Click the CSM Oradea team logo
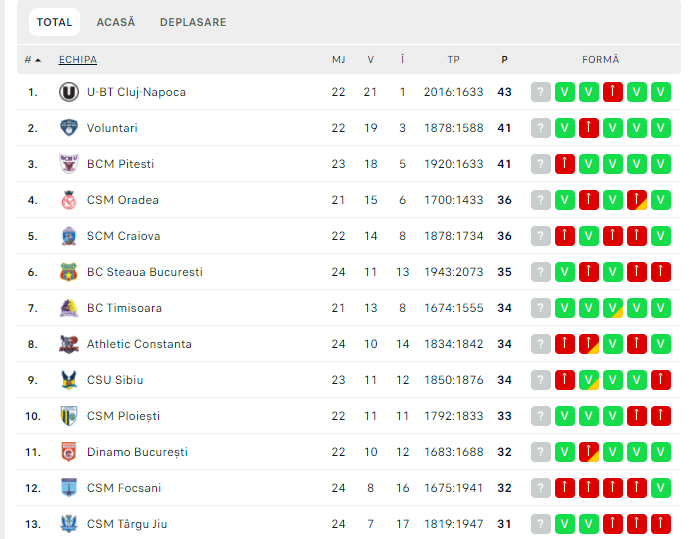The width and height of the screenshot is (692, 539). tap(68, 200)
